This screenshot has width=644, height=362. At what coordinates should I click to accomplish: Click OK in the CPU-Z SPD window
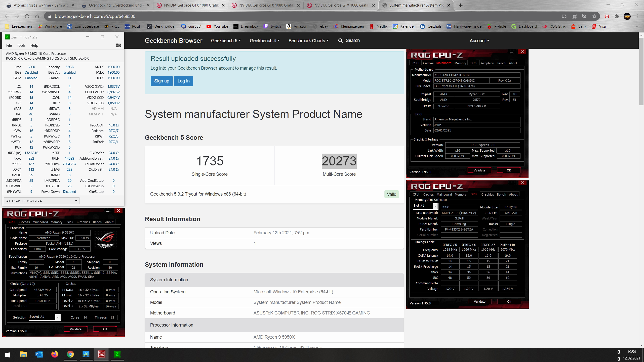click(x=509, y=301)
